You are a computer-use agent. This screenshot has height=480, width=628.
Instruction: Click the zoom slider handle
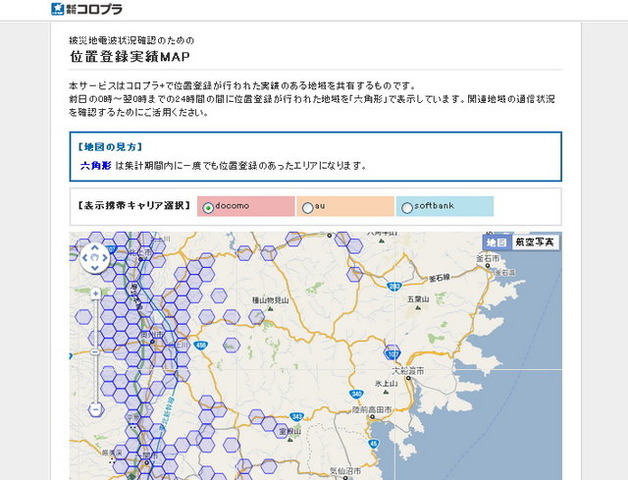(95, 352)
